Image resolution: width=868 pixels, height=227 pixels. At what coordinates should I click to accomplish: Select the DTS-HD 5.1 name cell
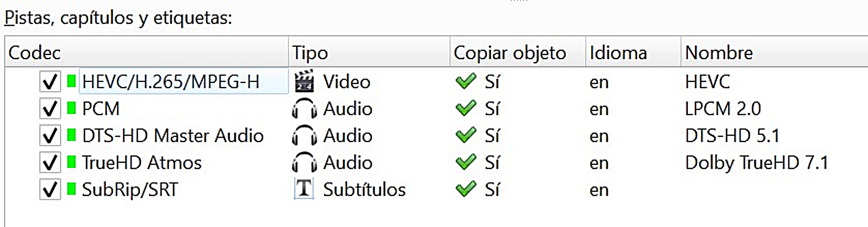pos(732,136)
